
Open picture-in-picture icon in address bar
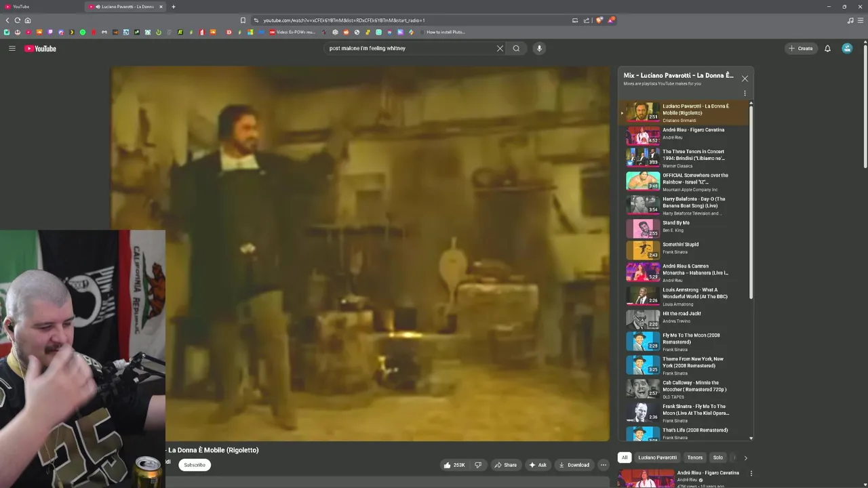(x=575, y=20)
